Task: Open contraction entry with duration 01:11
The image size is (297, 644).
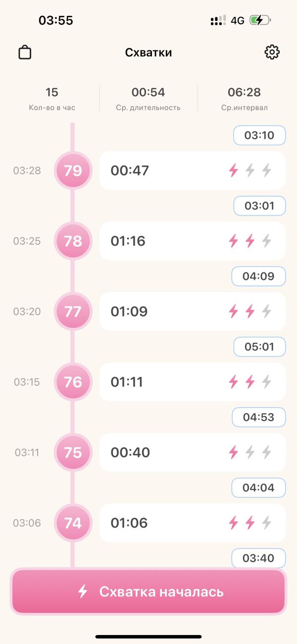Action: 158,382
